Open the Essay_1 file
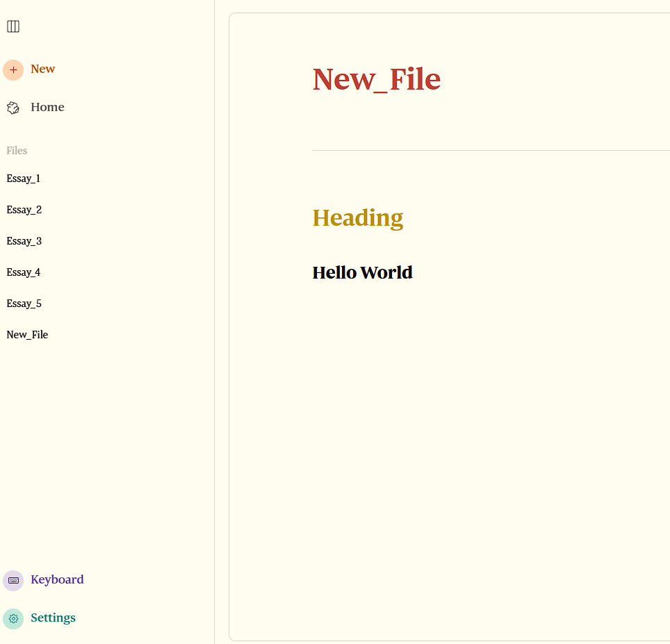The width and height of the screenshot is (670, 644). point(24,179)
